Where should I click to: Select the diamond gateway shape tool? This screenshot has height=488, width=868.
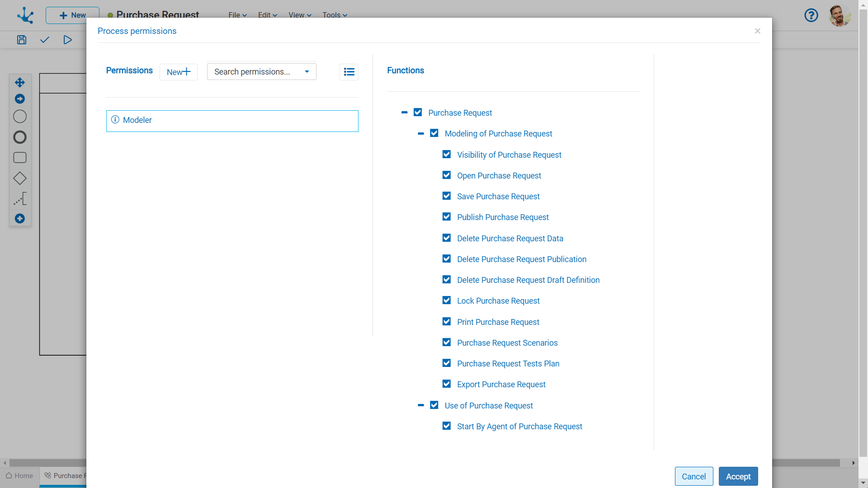(x=20, y=178)
